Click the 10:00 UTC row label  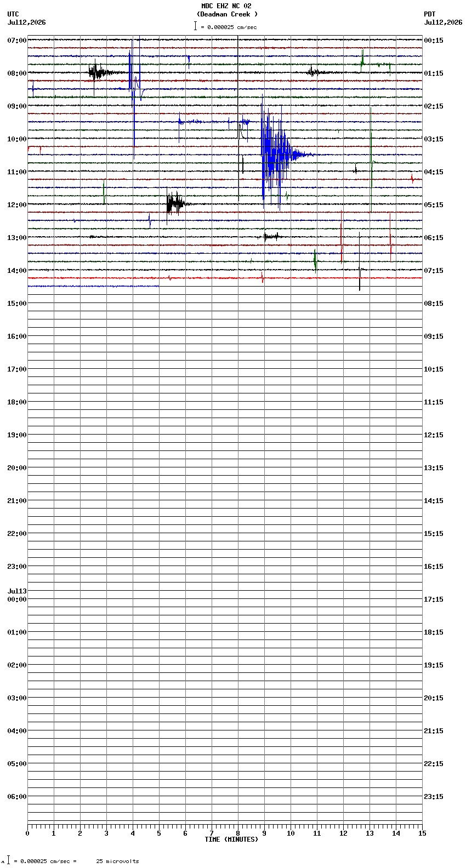tap(17, 139)
